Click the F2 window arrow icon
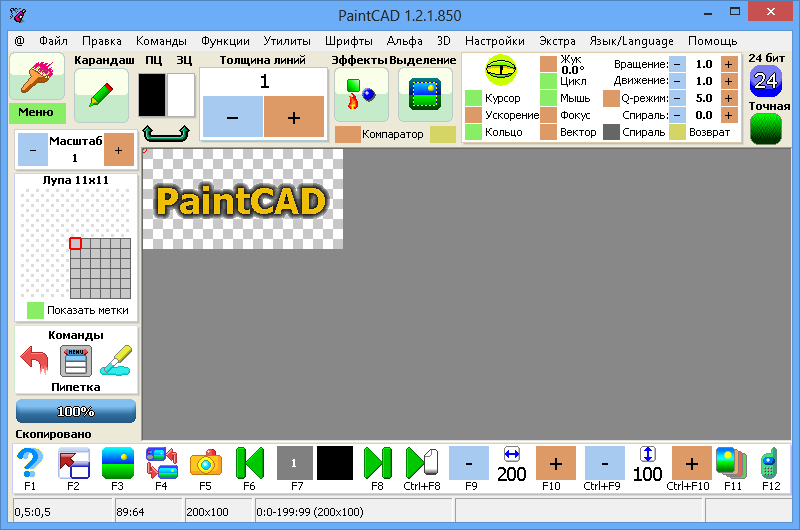This screenshot has width=800, height=530. pyautogui.click(x=74, y=463)
